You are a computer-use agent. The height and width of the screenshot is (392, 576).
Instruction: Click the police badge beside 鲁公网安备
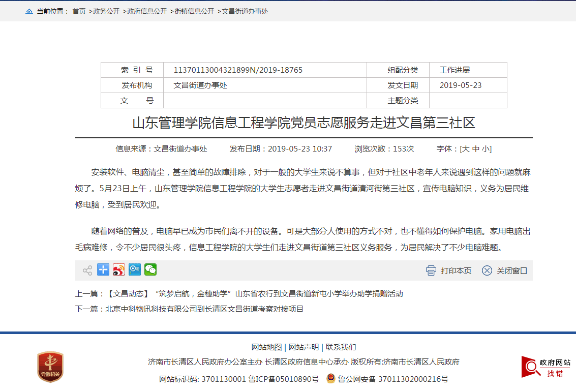(x=330, y=379)
